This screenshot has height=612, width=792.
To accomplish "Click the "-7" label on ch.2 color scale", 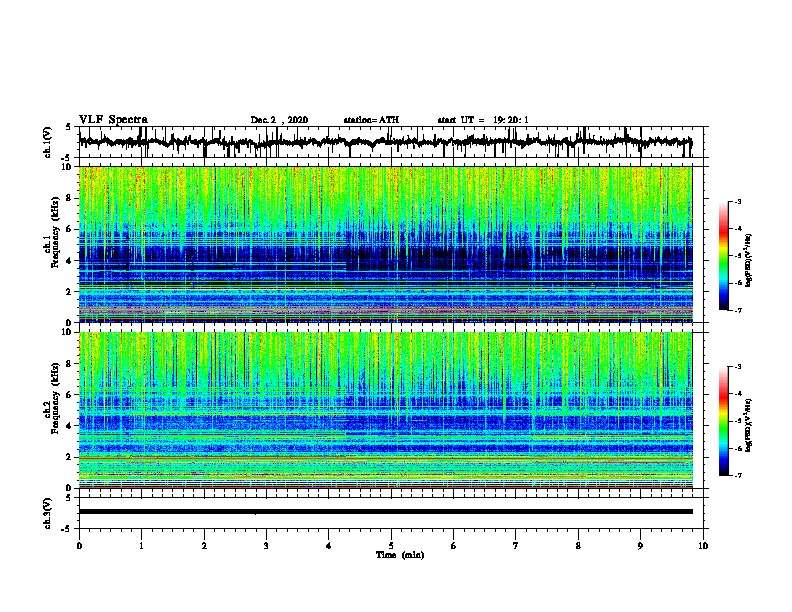I will click(738, 475).
